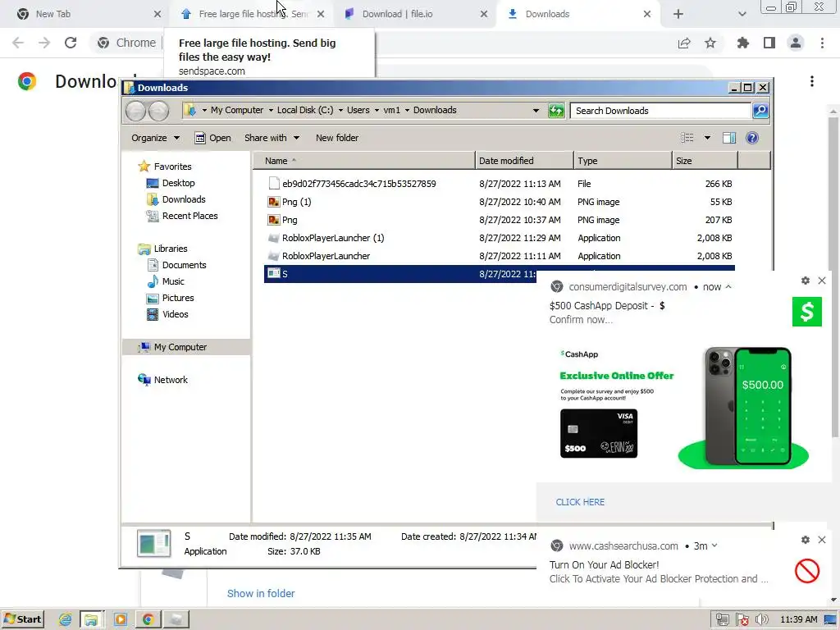Select RobloxPlayerLauncher (1) file
This screenshot has height=630, width=840.
[500, 238]
